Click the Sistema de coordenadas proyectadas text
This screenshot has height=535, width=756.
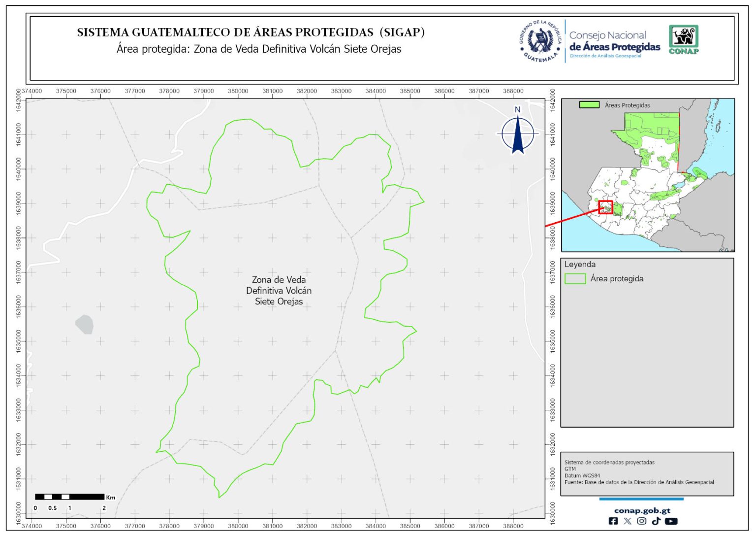[x=609, y=462]
